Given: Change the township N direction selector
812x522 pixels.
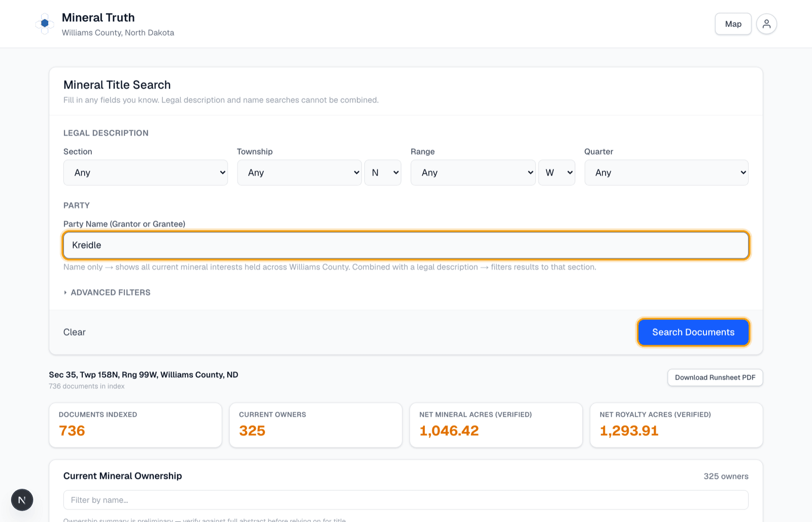Looking at the screenshot, I should [383, 173].
